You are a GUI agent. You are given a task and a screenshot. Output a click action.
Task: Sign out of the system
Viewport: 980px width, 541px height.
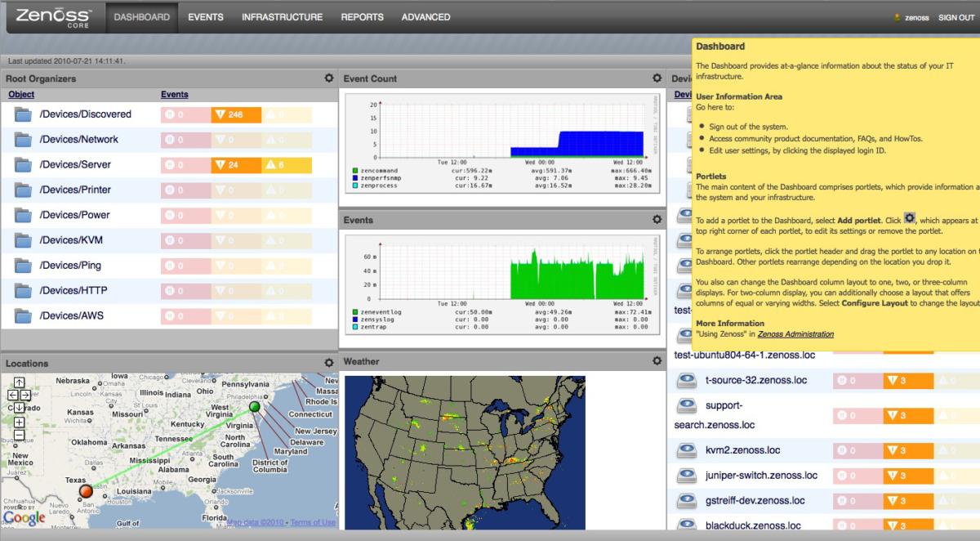tap(956, 18)
